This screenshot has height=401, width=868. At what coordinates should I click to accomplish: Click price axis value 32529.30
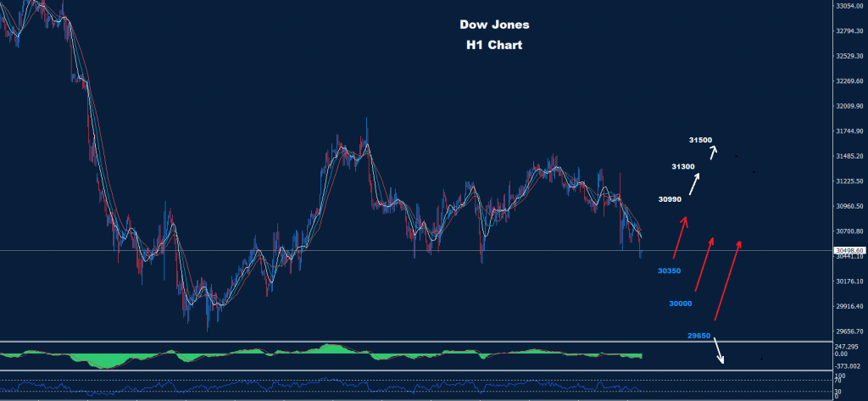pyautogui.click(x=849, y=56)
